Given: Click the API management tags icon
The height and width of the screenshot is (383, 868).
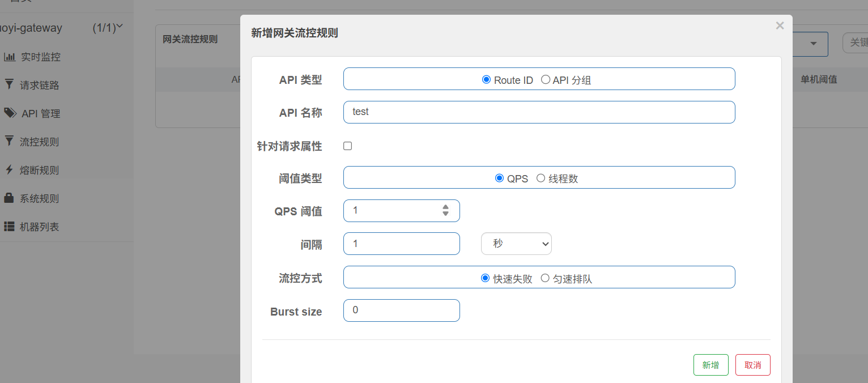Looking at the screenshot, I should (x=10, y=113).
